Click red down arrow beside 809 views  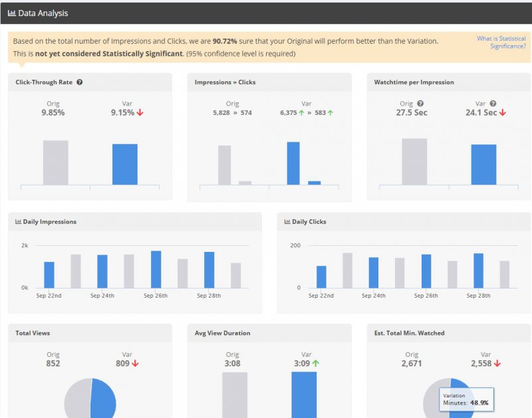click(x=136, y=364)
